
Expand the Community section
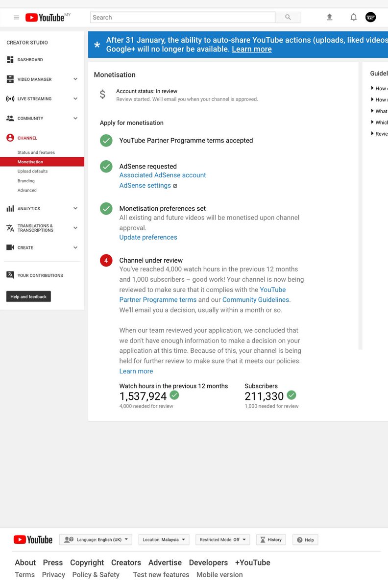[x=75, y=119]
